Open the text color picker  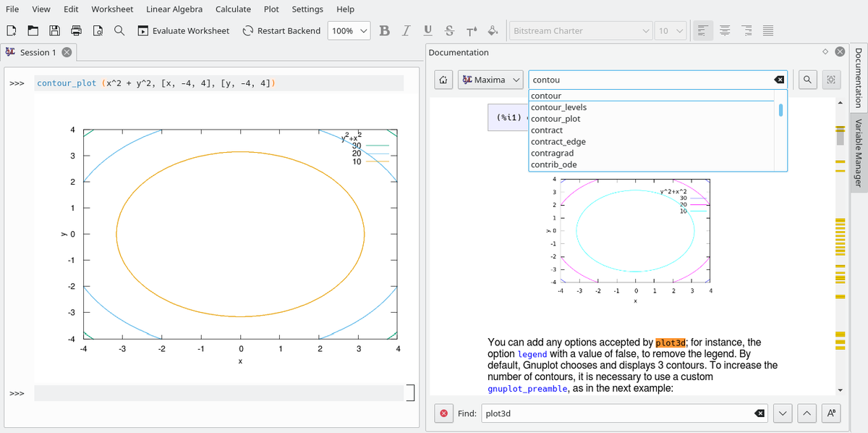pos(471,30)
